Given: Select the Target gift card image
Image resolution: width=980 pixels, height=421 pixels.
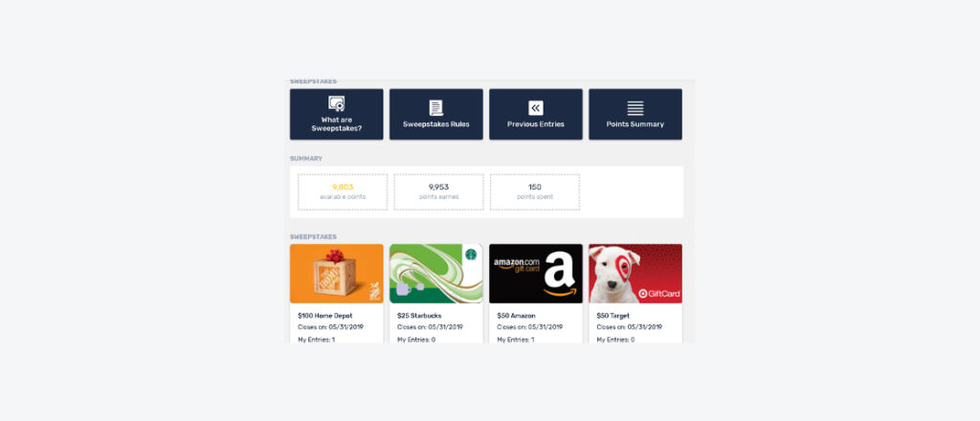Looking at the screenshot, I should (635, 274).
